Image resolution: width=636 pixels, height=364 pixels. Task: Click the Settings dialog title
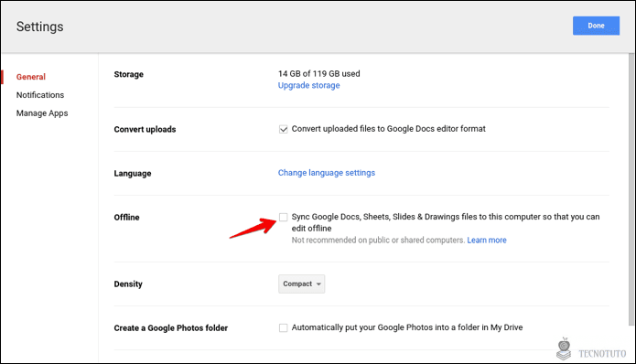tap(39, 27)
